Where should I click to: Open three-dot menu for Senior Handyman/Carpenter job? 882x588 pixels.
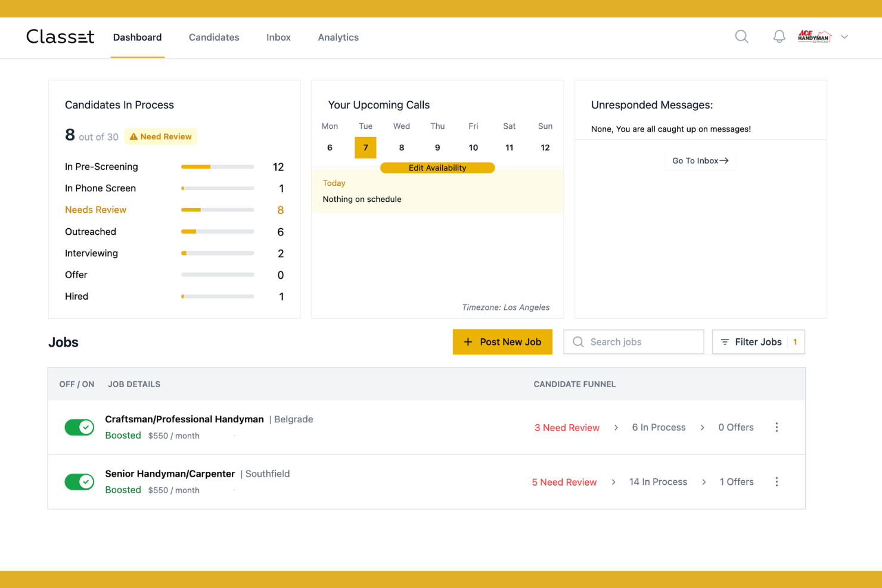(x=777, y=481)
